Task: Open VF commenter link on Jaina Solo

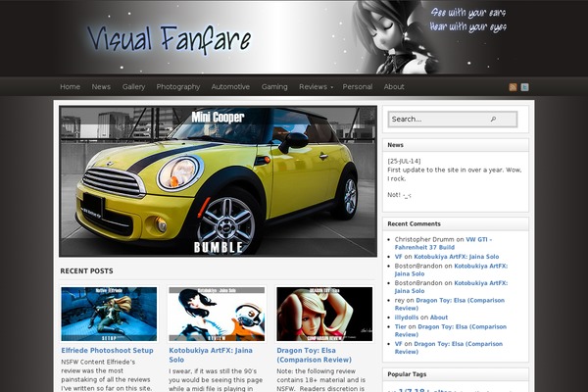Action: pyautogui.click(x=398, y=257)
